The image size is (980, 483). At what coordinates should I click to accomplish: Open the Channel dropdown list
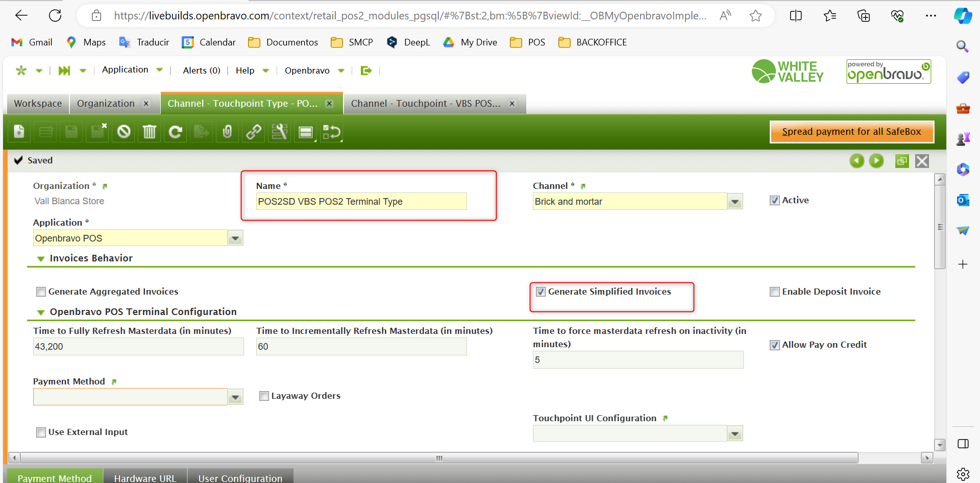(734, 202)
